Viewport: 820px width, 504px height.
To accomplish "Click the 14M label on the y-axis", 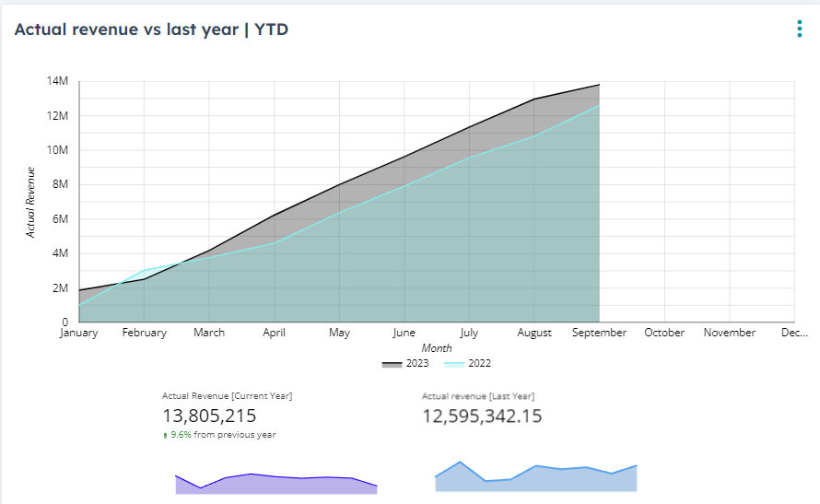I will (57, 81).
